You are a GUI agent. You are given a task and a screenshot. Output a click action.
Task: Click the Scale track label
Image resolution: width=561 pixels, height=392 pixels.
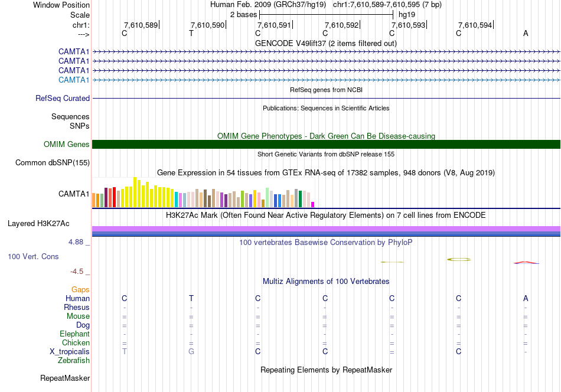click(x=80, y=15)
